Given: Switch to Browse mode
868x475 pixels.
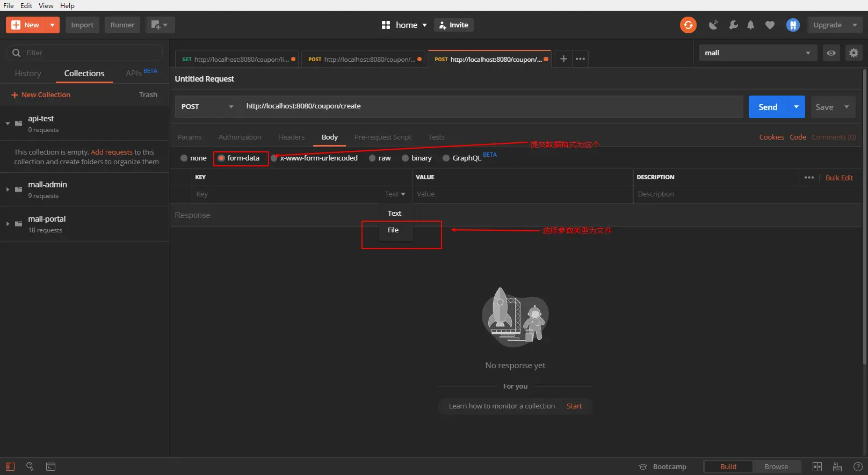Looking at the screenshot, I should coord(776,466).
